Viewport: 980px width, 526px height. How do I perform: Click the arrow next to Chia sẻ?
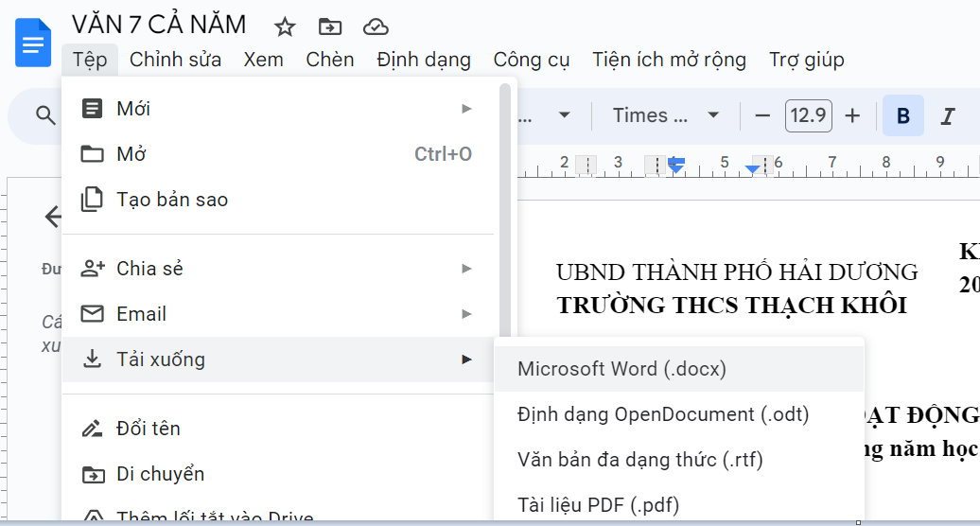click(x=466, y=269)
